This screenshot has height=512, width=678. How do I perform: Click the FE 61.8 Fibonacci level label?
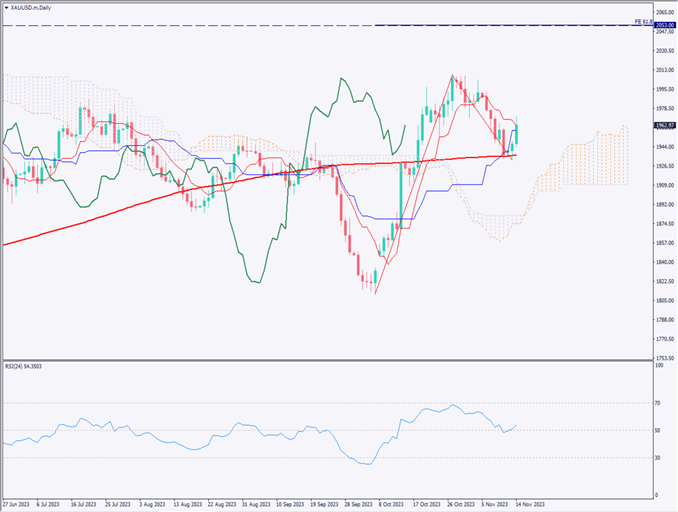pyautogui.click(x=643, y=21)
